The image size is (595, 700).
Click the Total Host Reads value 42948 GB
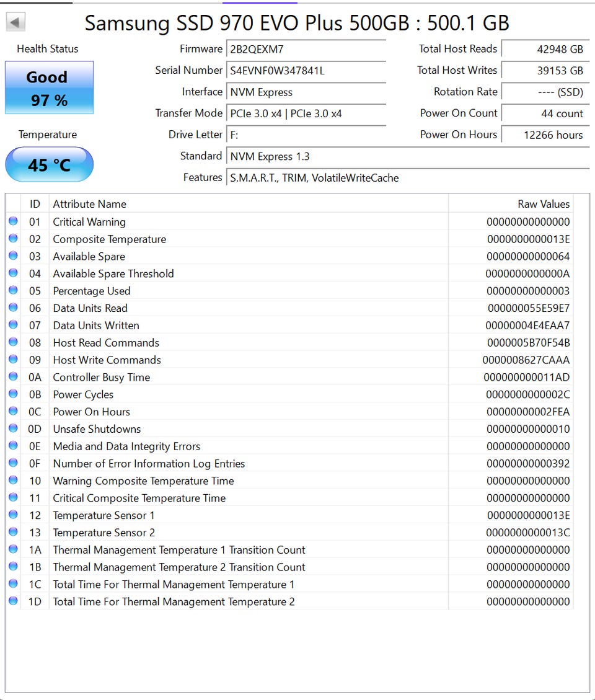tap(545, 49)
